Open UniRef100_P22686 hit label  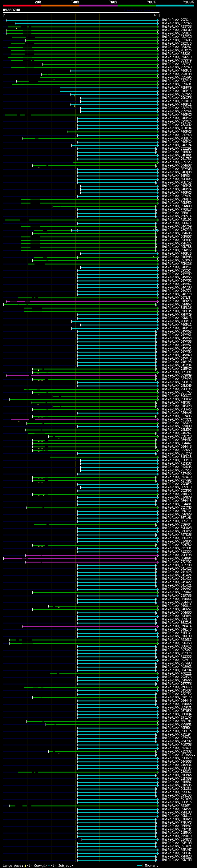[x=176, y=40]
